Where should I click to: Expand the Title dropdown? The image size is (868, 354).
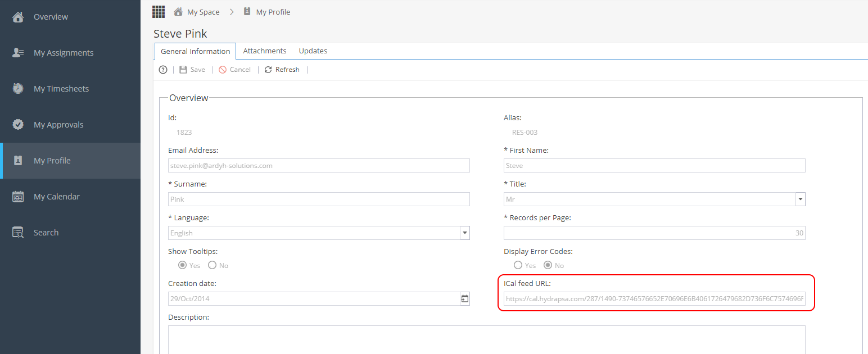coord(800,199)
